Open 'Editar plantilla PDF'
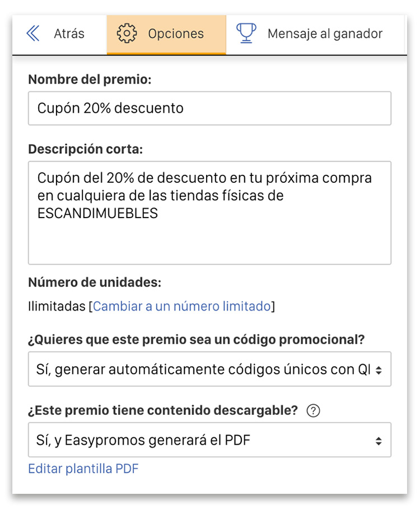The image size is (420, 509). pos(83,469)
